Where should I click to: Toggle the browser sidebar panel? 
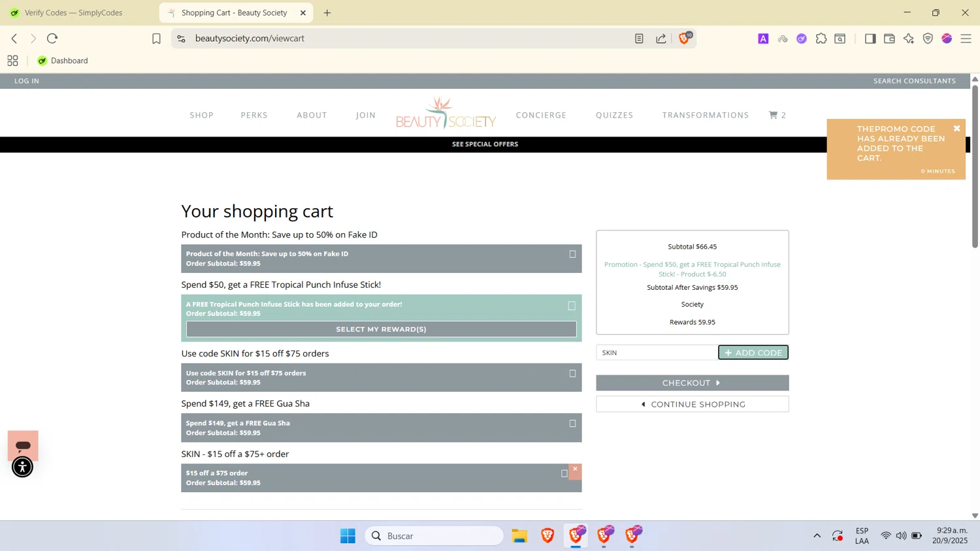(870, 39)
